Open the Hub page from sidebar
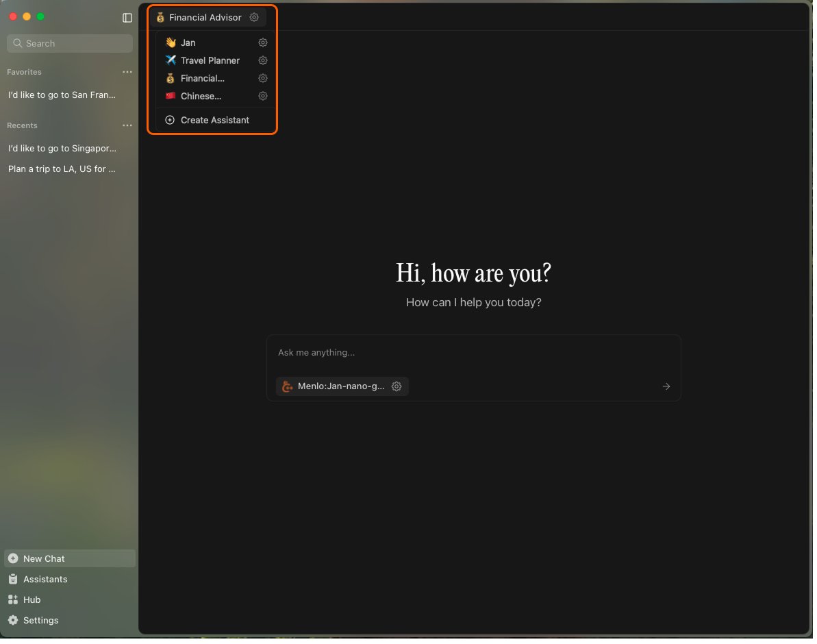This screenshot has height=644, width=817. coord(32,599)
